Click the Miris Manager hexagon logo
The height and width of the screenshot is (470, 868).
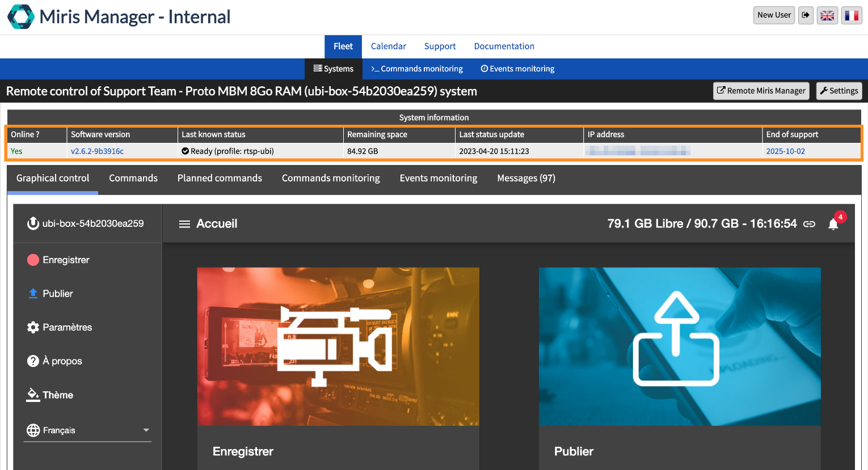pos(21,17)
